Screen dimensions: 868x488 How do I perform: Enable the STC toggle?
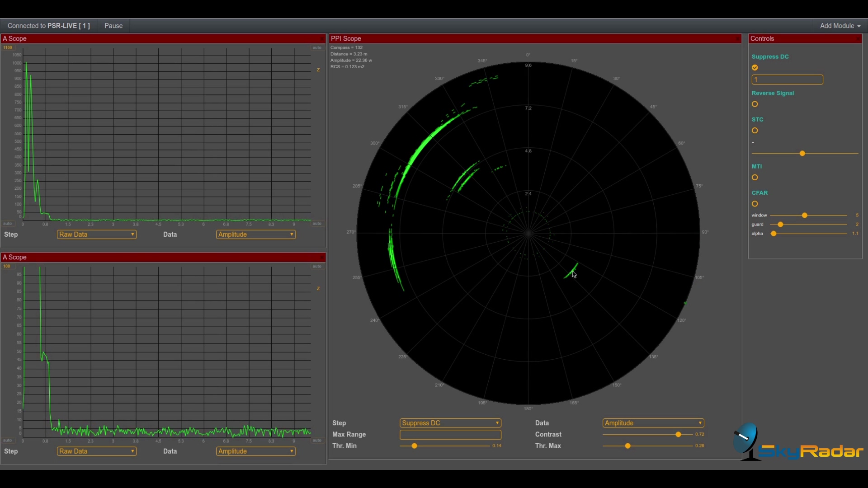tap(755, 130)
